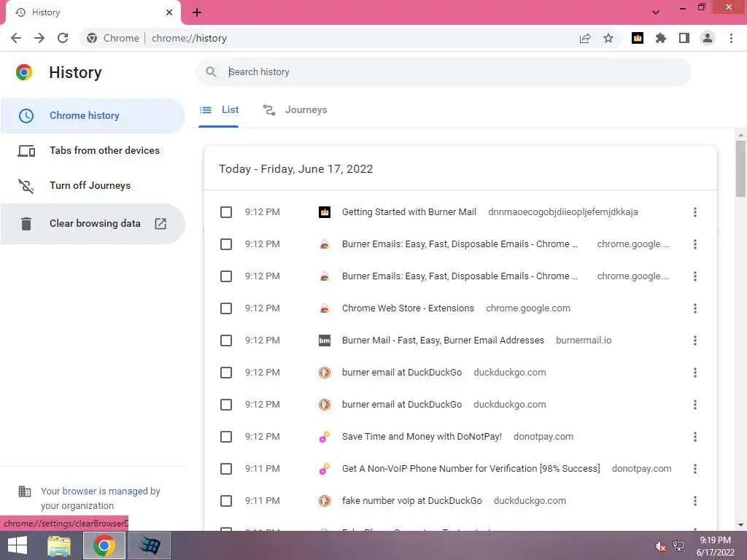This screenshot has height=560, width=747.
Task: Click the network tray icon
Action: tap(678, 546)
